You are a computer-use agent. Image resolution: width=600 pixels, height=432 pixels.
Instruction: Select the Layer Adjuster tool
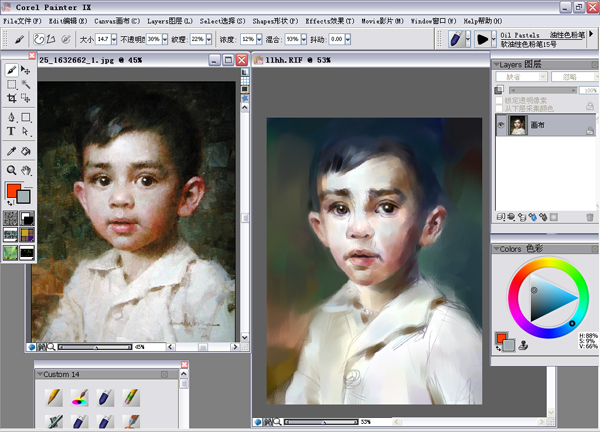[26, 70]
